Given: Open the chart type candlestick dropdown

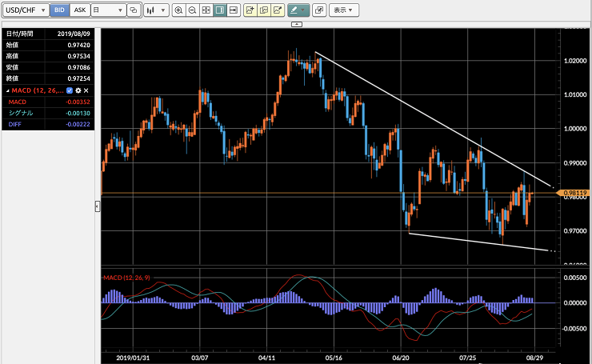Looking at the screenshot, I should [x=156, y=10].
